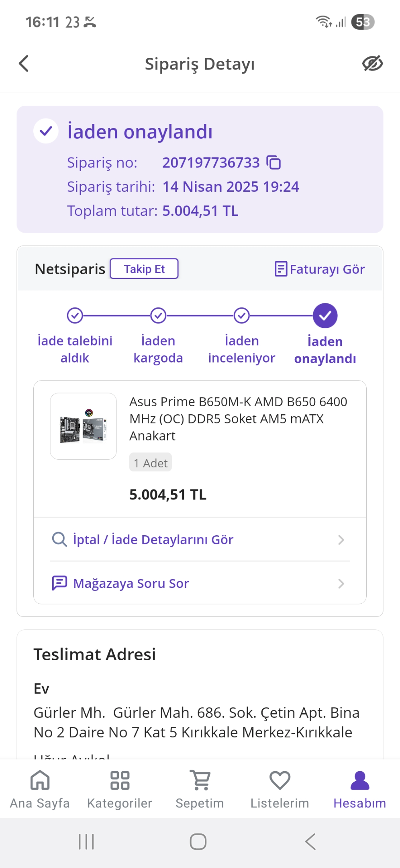Tap the message icon for Mağazaya Soru Sor

tap(59, 583)
